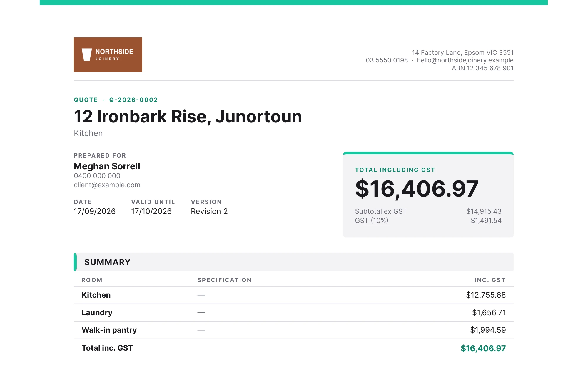Viewport: 588px width, 368px height.
Task: Click the Kitchen subtitle under the heading
Action: [x=88, y=133]
